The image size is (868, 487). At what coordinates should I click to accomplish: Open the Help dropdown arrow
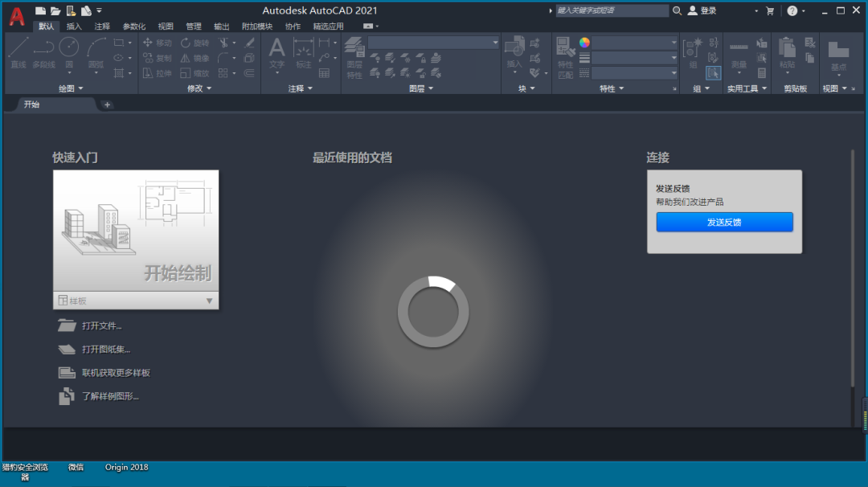[x=804, y=10]
